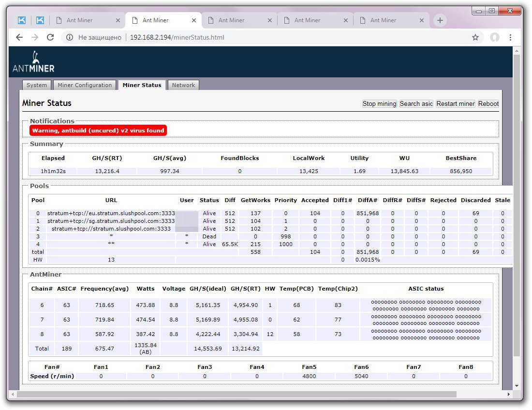Click the BestShare value 856,950
Image resolution: width=532 pixels, height=410 pixels.
pyautogui.click(x=461, y=171)
